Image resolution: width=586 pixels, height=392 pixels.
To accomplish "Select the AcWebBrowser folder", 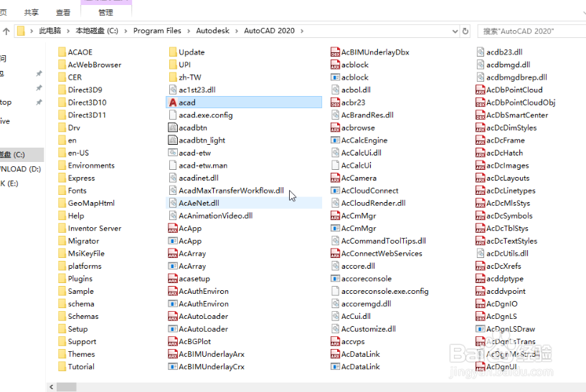I will click(x=90, y=64).
